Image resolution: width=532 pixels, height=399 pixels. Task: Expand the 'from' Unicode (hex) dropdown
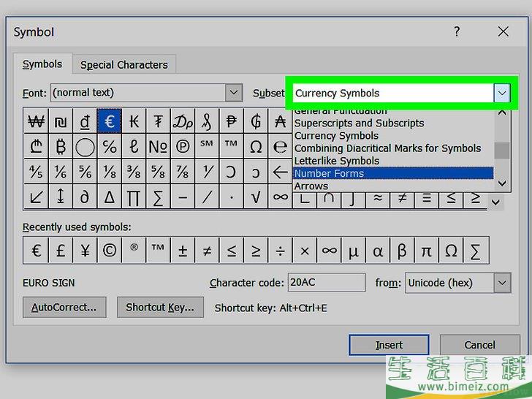[501, 283]
